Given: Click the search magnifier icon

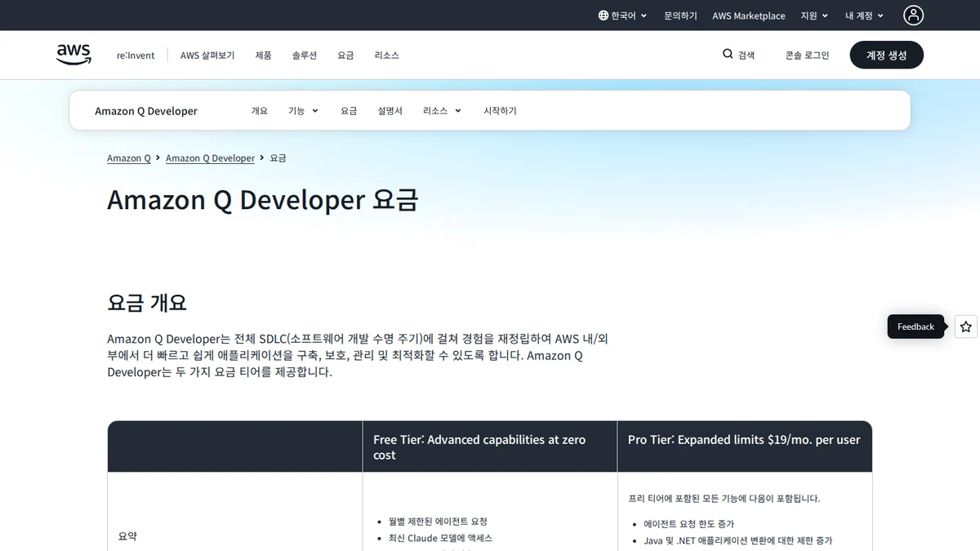Looking at the screenshot, I should coord(728,54).
